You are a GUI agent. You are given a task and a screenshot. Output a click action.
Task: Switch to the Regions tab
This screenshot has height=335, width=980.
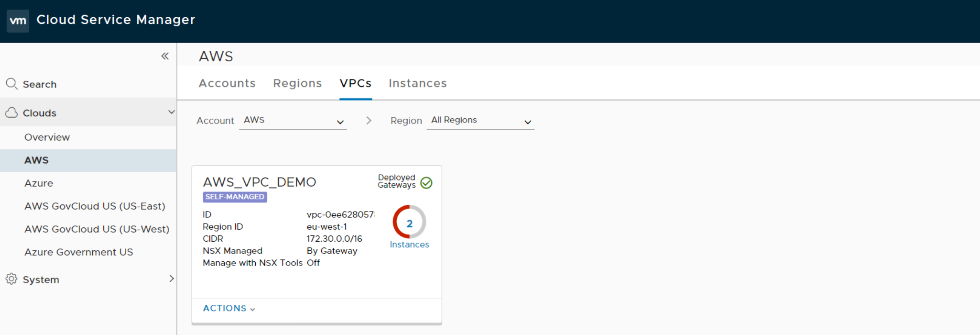click(297, 83)
